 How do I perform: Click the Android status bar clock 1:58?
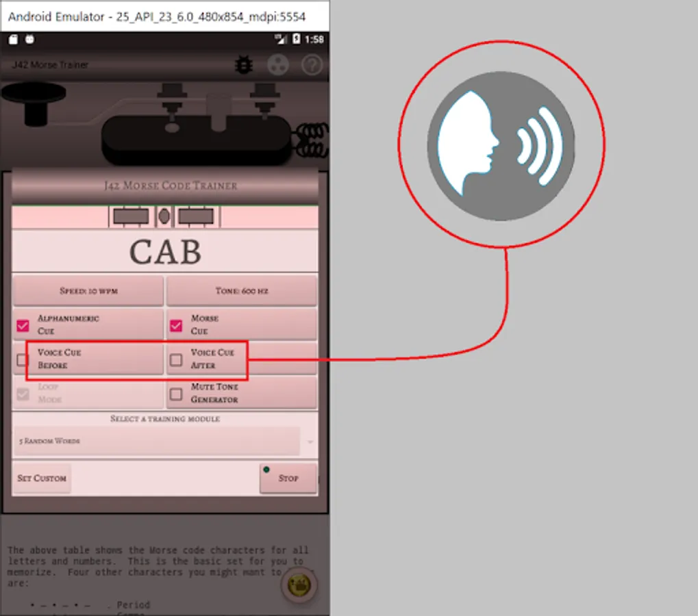click(x=314, y=39)
